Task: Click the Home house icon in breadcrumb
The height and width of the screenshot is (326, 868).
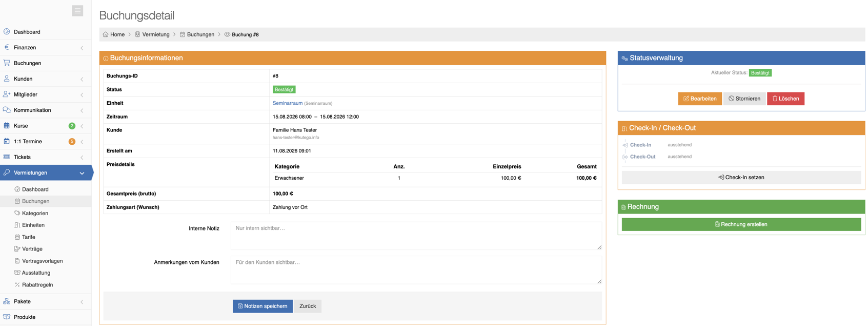Action: pos(106,34)
